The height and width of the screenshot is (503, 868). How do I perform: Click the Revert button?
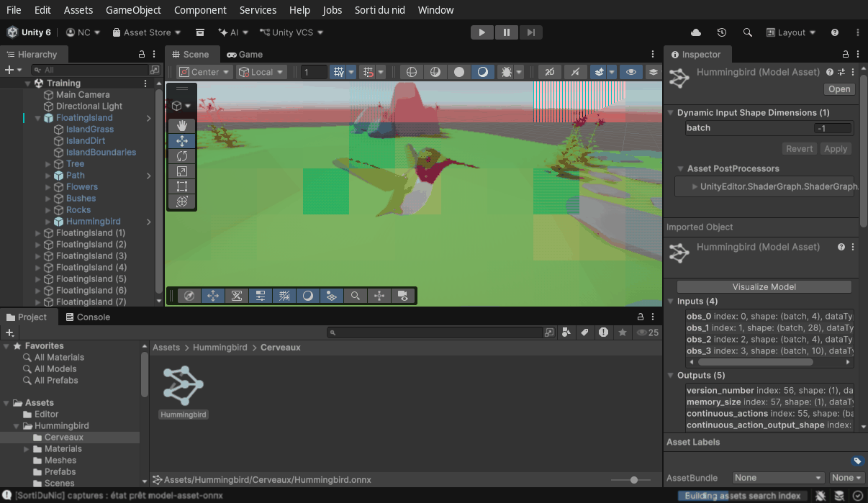click(799, 149)
